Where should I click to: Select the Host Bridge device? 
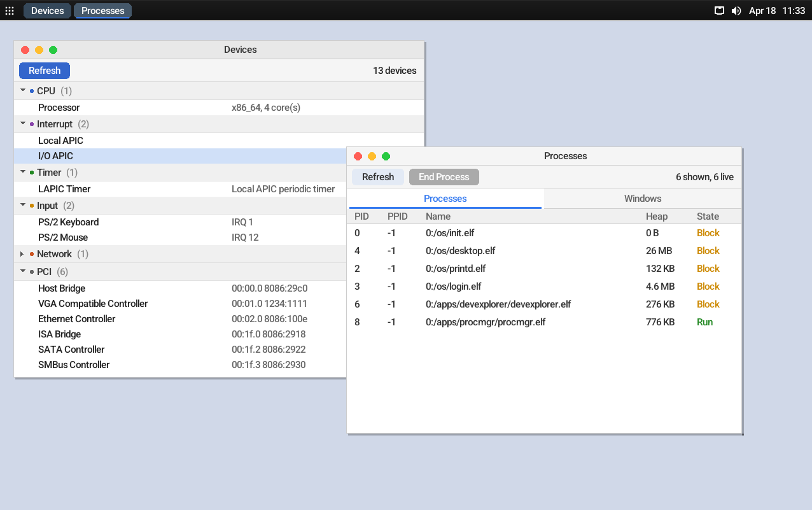point(181,288)
